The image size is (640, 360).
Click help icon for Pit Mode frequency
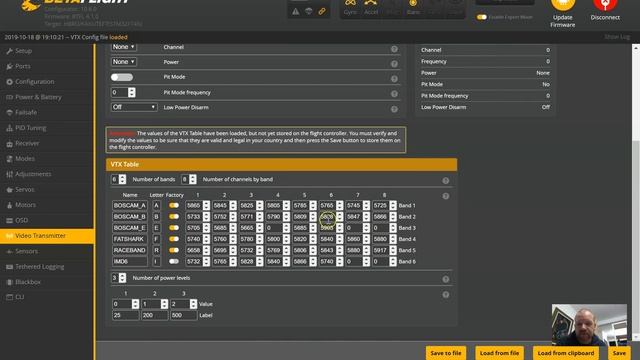[394, 94]
